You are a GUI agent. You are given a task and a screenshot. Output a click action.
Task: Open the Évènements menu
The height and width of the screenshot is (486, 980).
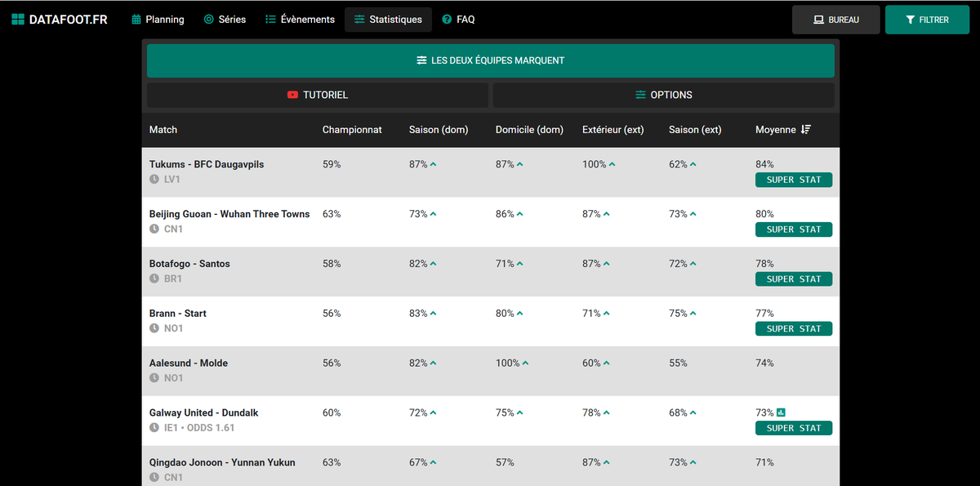300,20
